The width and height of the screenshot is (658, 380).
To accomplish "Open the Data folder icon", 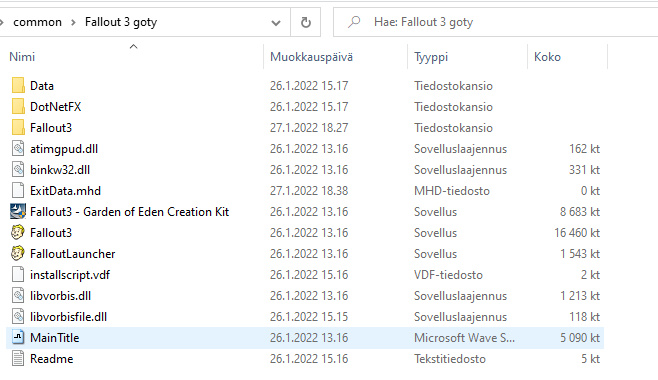I will 18,86.
